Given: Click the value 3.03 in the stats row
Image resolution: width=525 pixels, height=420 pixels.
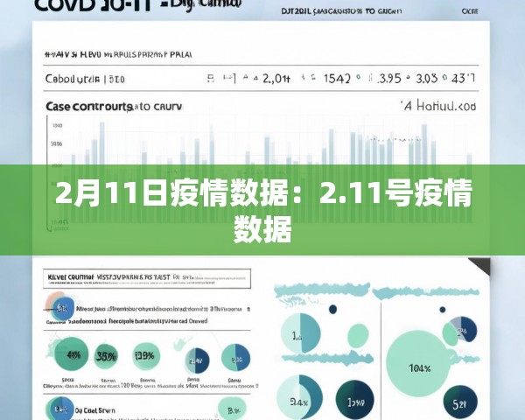Looking at the screenshot, I should coord(427,79).
